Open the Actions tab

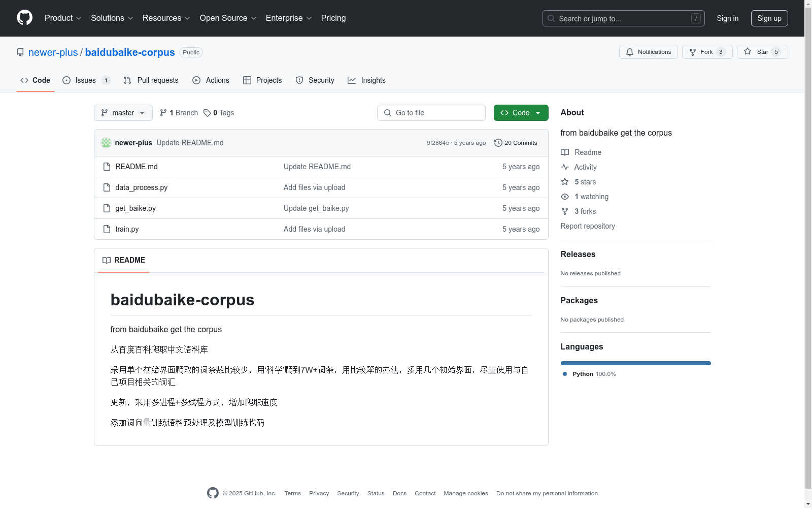(211, 80)
